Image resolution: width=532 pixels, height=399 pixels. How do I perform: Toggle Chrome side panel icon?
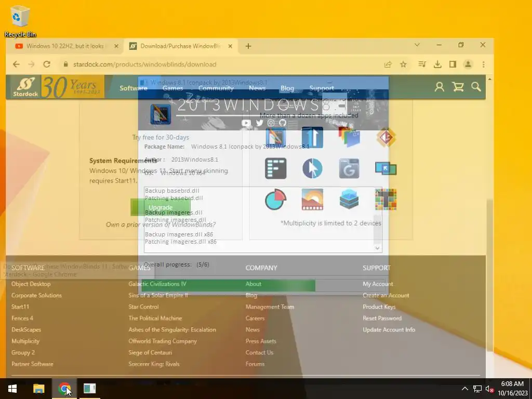tap(453, 64)
